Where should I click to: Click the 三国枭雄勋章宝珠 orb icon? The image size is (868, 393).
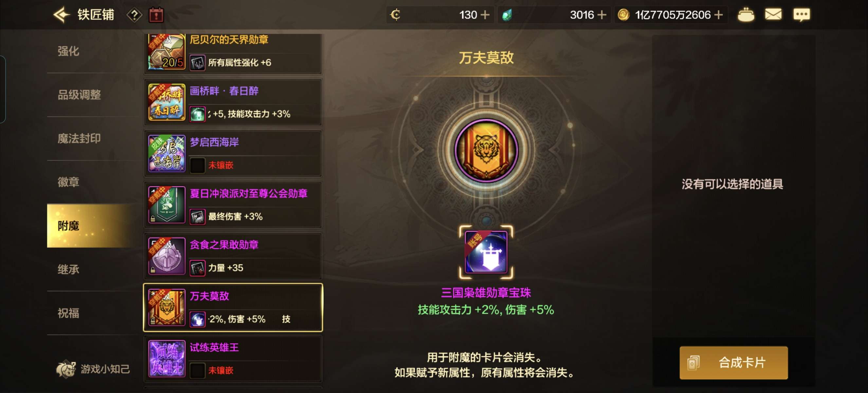coord(486,252)
